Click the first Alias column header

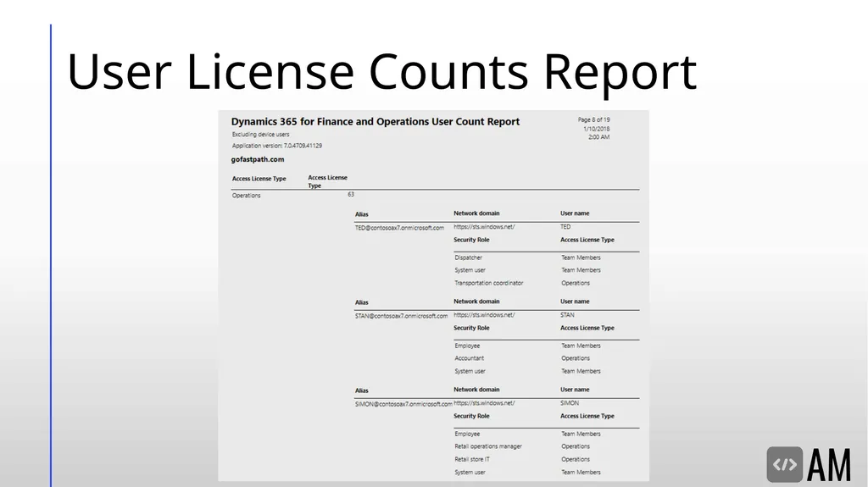361,214
